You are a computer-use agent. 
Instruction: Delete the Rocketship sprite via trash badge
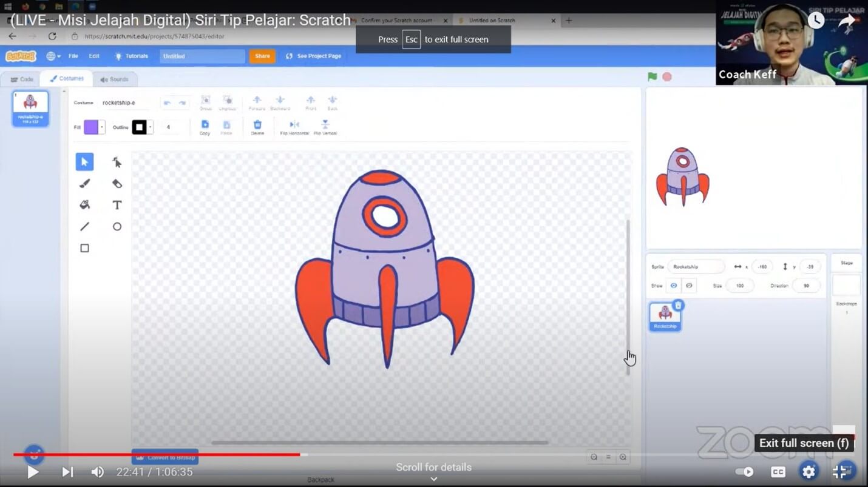click(x=679, y=305)
